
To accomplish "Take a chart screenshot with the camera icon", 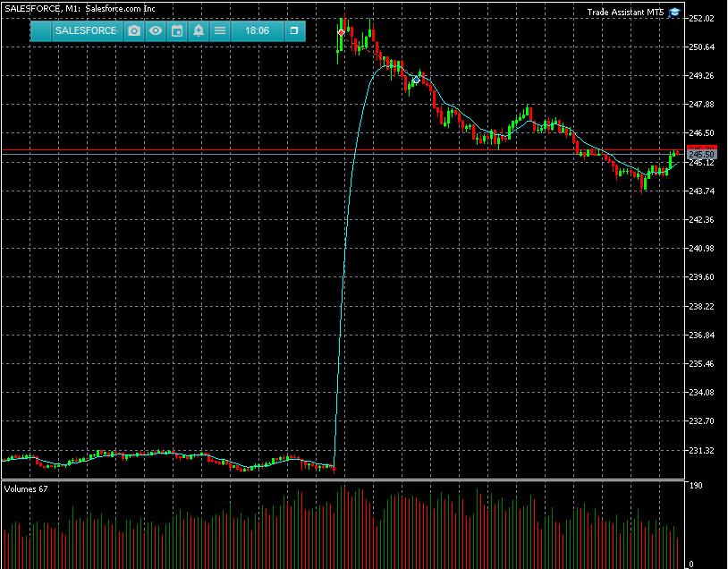I will [x=134, y=30].
